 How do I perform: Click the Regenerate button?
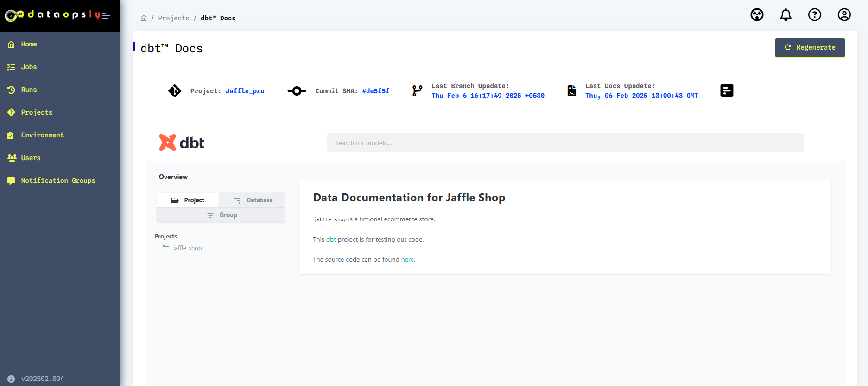coord(809,47)
